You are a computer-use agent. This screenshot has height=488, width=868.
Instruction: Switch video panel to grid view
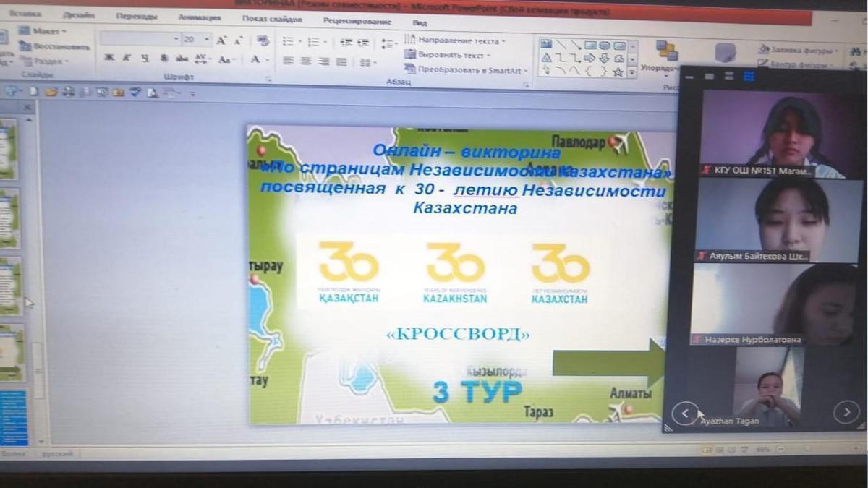(749, 76)
